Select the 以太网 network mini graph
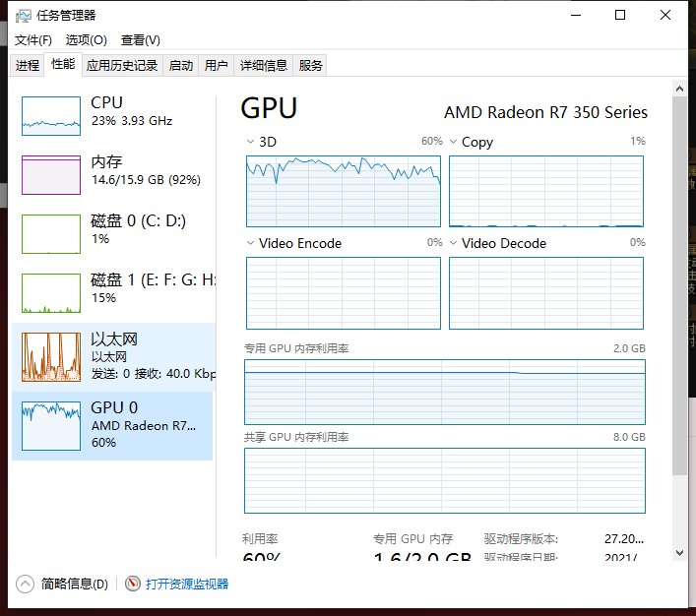The width and height of the screenshot is (696, 616). point(51,357)
